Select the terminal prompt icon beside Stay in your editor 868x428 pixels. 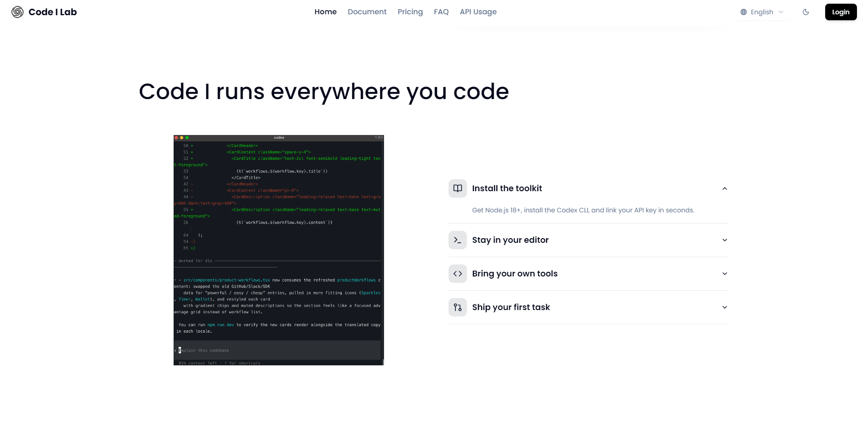pyautogui.click(x=457, y=240)
